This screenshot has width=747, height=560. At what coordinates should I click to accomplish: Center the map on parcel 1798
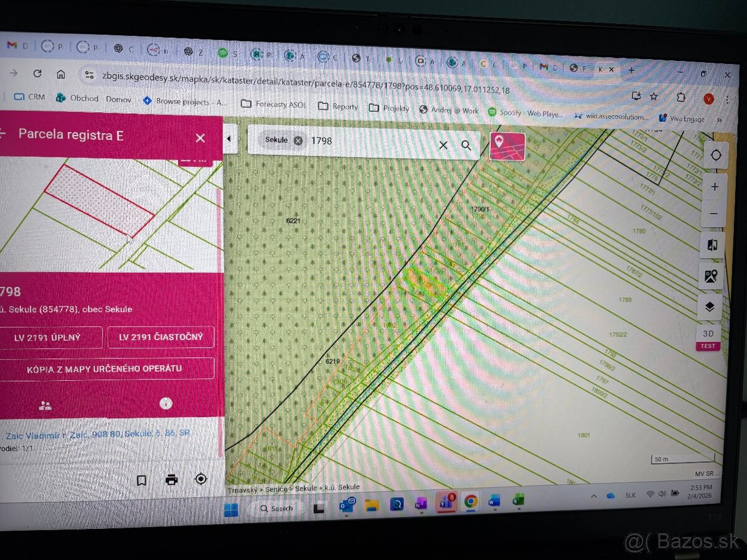(200, 478)
